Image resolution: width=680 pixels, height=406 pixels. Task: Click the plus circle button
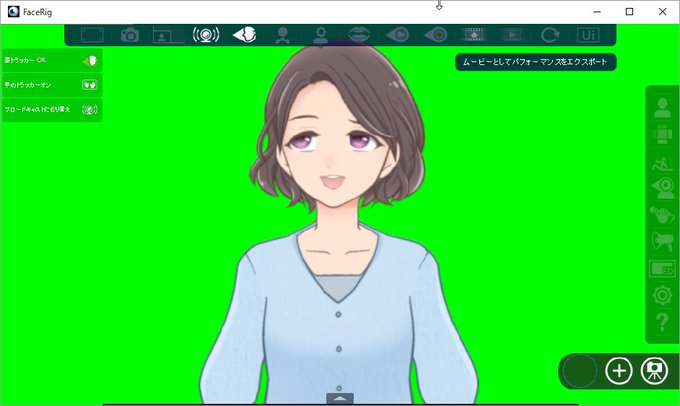(x=619, y=371)
